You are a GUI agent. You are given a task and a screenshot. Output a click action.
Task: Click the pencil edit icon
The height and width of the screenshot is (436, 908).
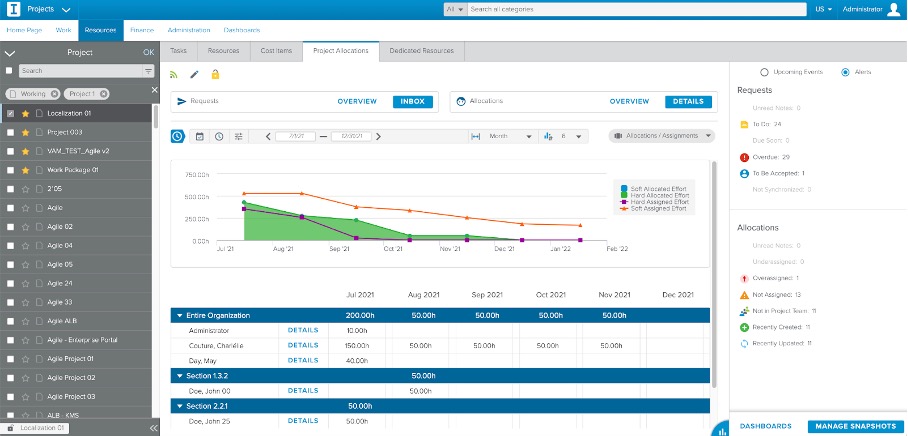(194, 74)
